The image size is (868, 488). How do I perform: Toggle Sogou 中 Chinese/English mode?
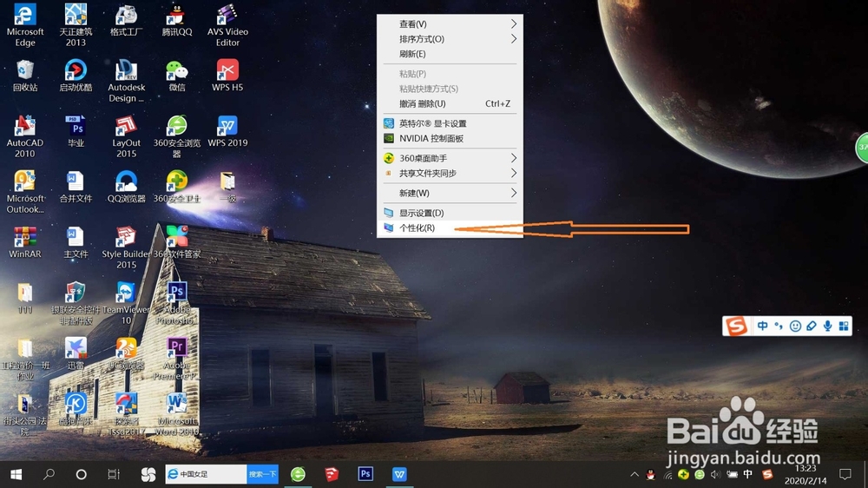[762, 326]
